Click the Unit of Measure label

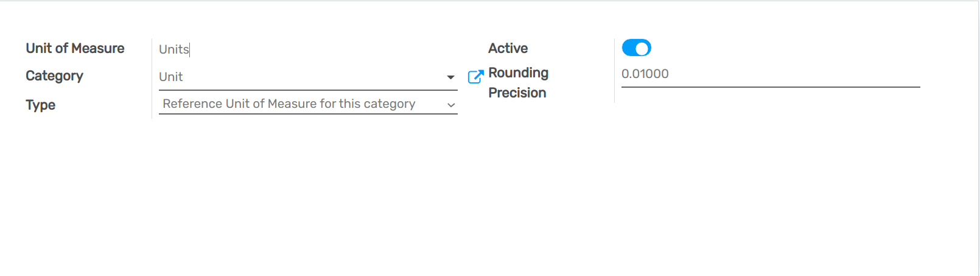tap(75, 49)
